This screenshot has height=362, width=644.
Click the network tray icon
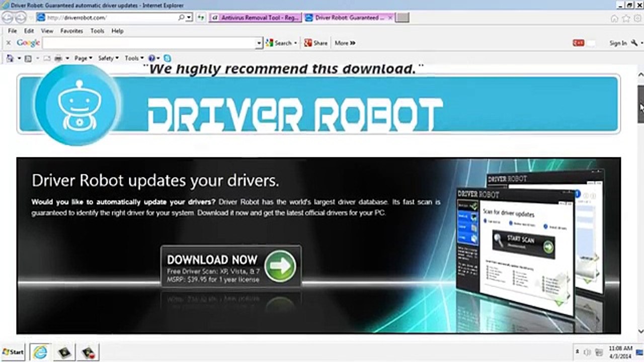click(x=599, y=352)
